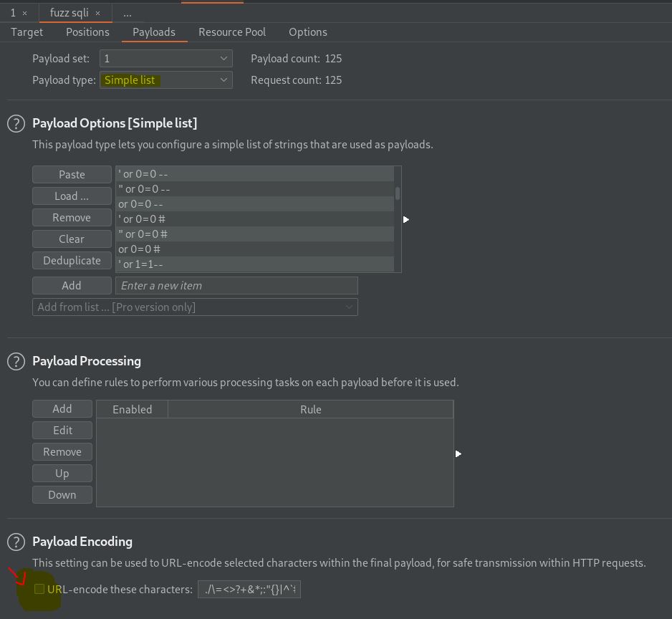The height and width of the screenshot is (619, 672).
Task: Open help for Payload Options section
Action: 16,124
